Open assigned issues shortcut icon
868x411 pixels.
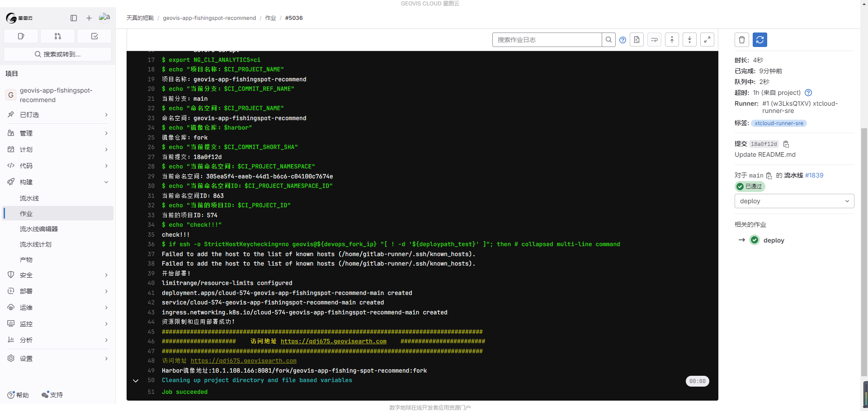pos(21,36)
